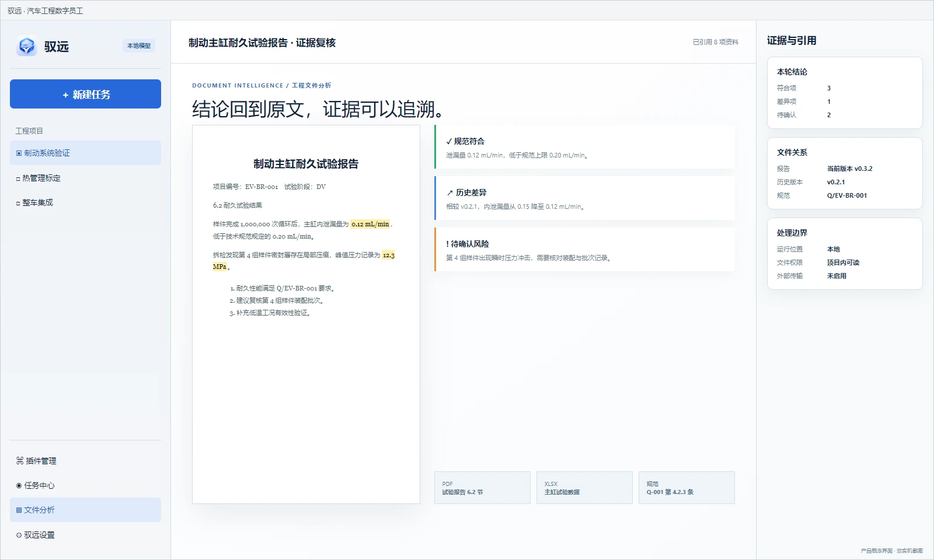
Task: Click 项目编号：EV-BR-001 line
Action: pos(245,187)
